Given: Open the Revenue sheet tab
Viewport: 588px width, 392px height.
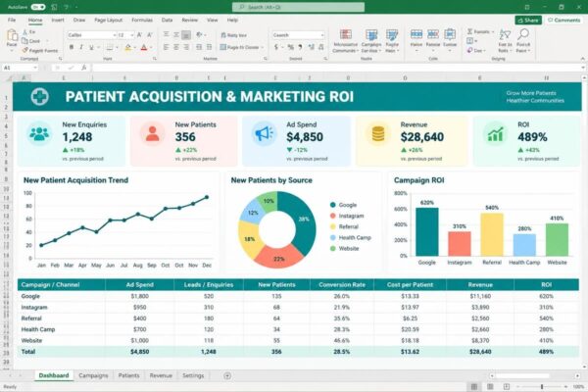Looking at the screenshot, I should [x=161, y=375].
